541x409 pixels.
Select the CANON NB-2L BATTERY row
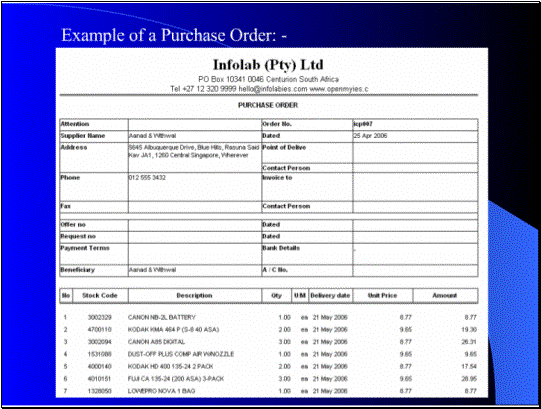[x=269, y=317]
